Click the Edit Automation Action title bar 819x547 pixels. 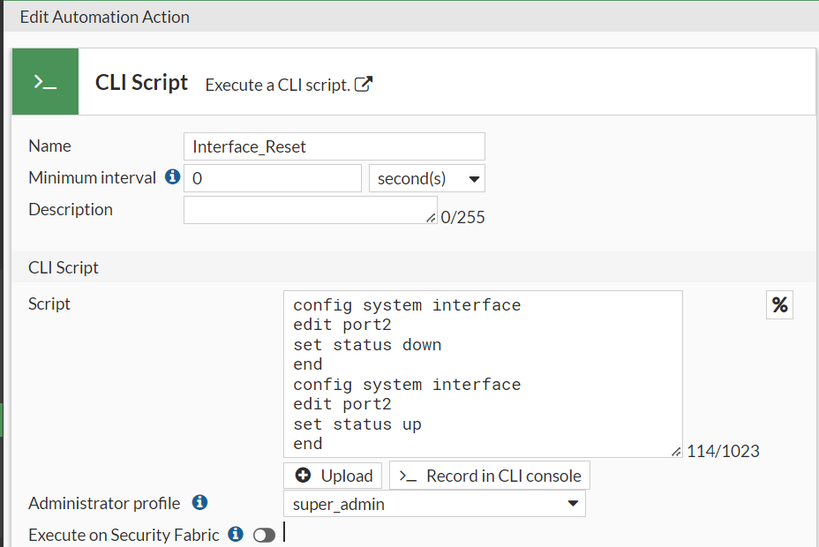pos(104,17)
